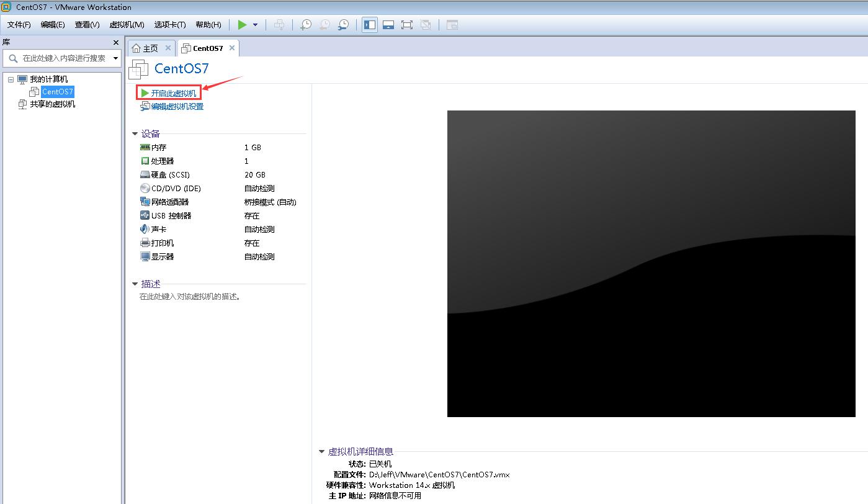Click the virtual machine black preview screen
This screenshot has width=868, height=504.
tap(651, 264)
